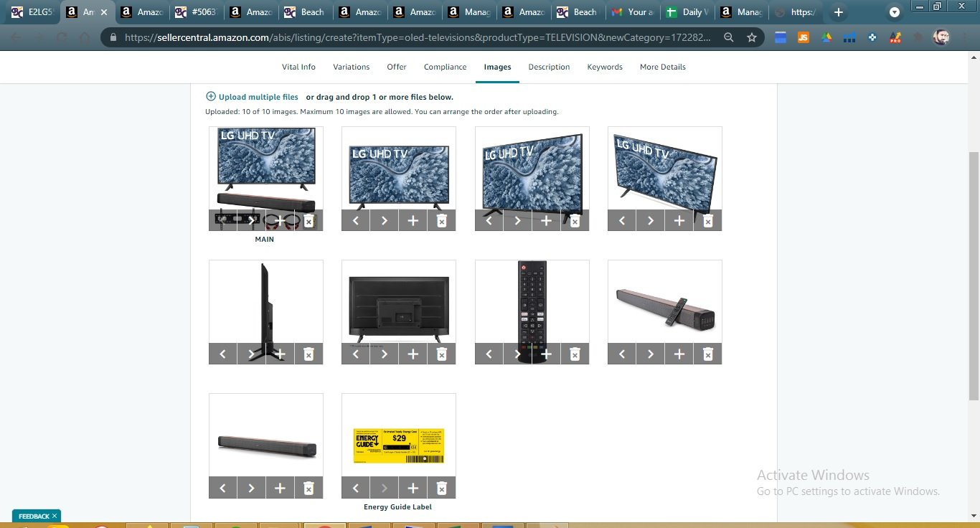Move the TV side-view image left with arrow

(222, 354)
